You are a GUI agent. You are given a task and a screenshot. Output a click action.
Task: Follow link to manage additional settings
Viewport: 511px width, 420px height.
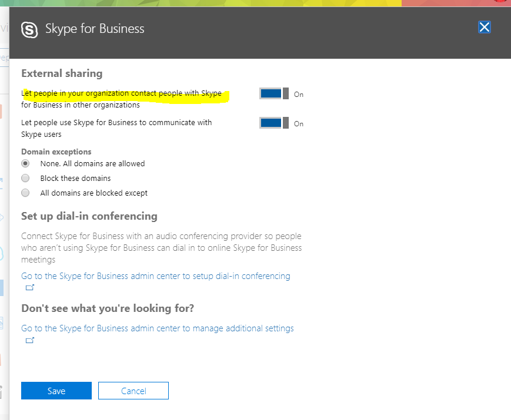(x=158, y=328)
